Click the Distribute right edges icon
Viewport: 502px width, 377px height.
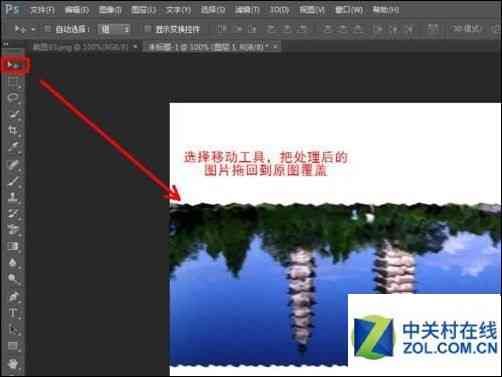pos(409,29)
